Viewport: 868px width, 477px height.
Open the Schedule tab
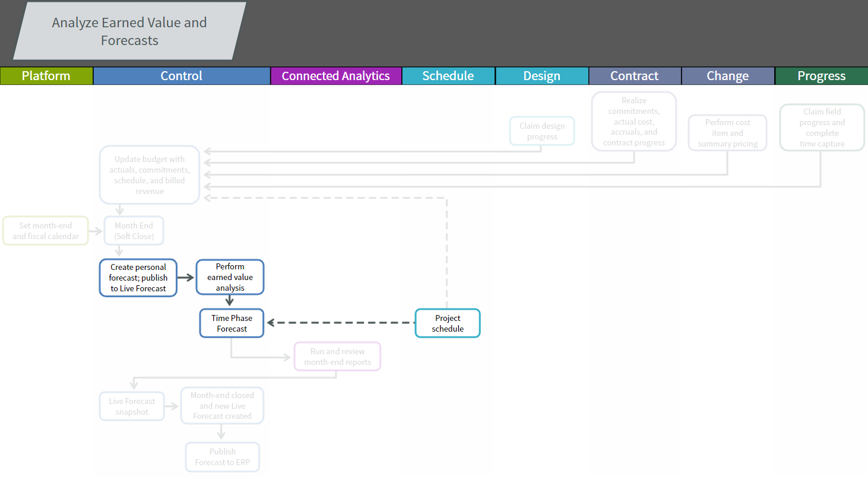[x=448, y=76]
